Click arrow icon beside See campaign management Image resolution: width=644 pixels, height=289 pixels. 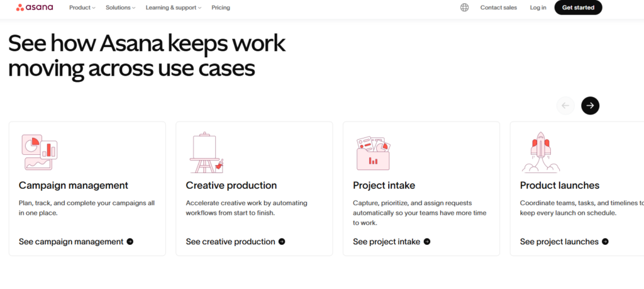pyautogui.click(x=130, y=242)
